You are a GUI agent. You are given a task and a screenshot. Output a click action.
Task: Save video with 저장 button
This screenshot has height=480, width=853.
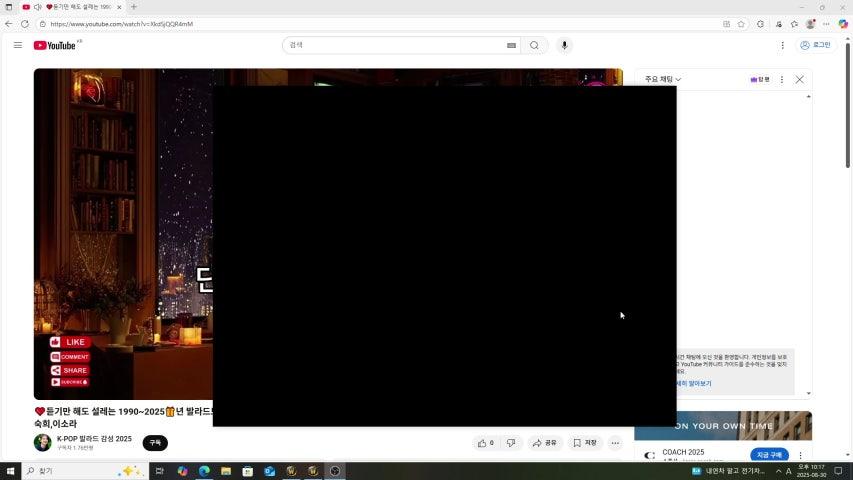pos(585,443)
